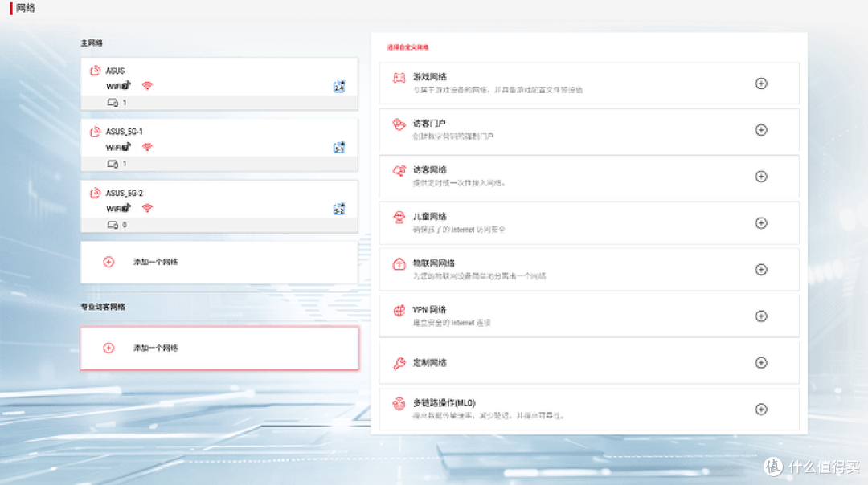Select the 多链路操作(MLO) option title
Image resolution: width=868 pixels, height=485 pixels.
(444, 402)
